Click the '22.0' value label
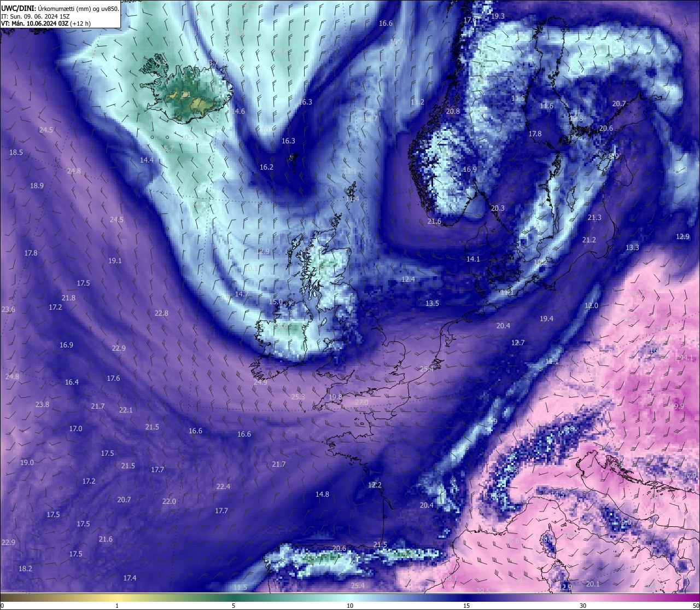 click(x=169, y=501)
